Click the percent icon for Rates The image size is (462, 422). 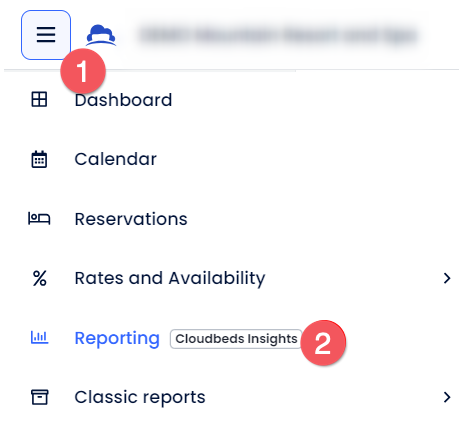click(40, 278)
